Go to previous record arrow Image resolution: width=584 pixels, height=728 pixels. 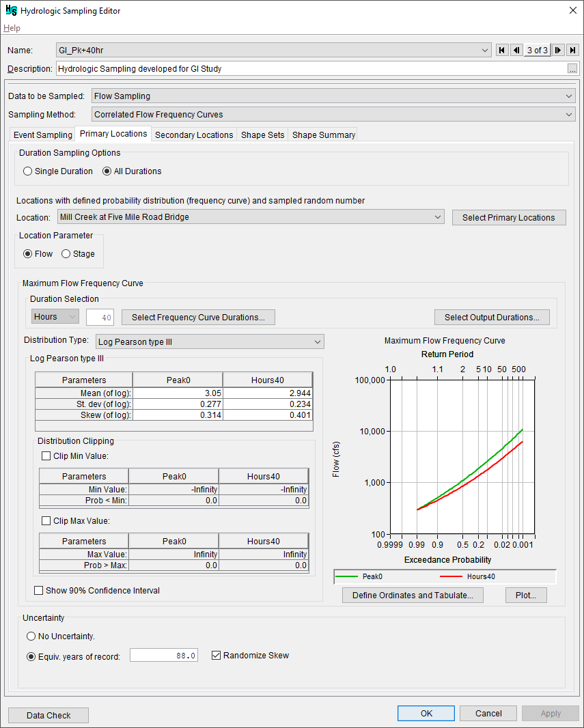[x=516, y=50]
